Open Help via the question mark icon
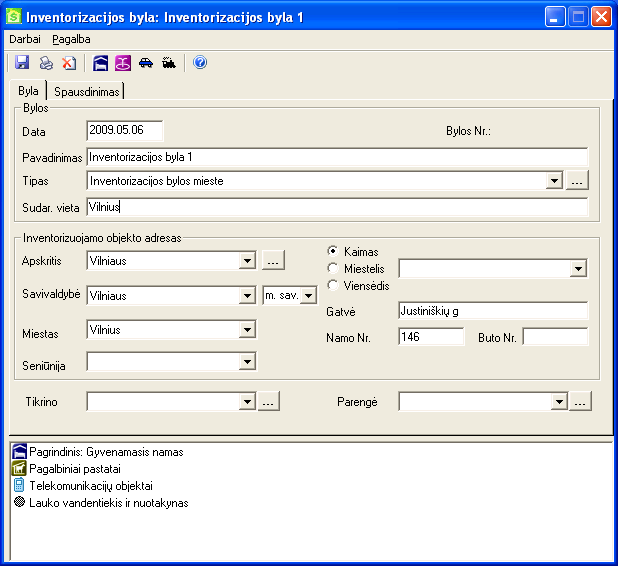618x566 pixels. (x=200, y=62)
